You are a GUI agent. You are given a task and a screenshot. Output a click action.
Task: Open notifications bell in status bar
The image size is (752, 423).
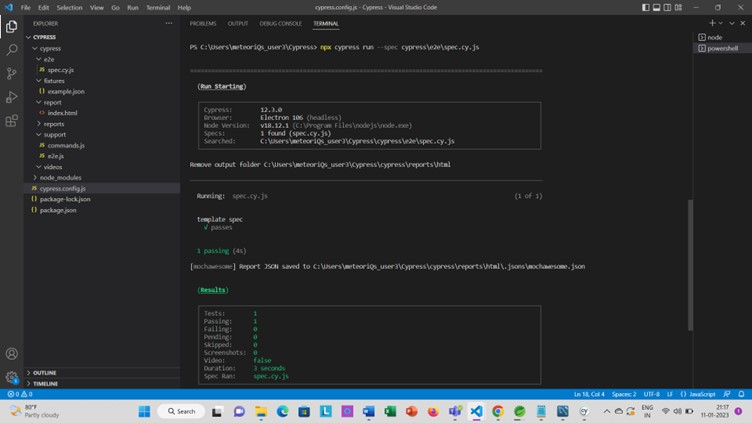click(x=741, y=394)
